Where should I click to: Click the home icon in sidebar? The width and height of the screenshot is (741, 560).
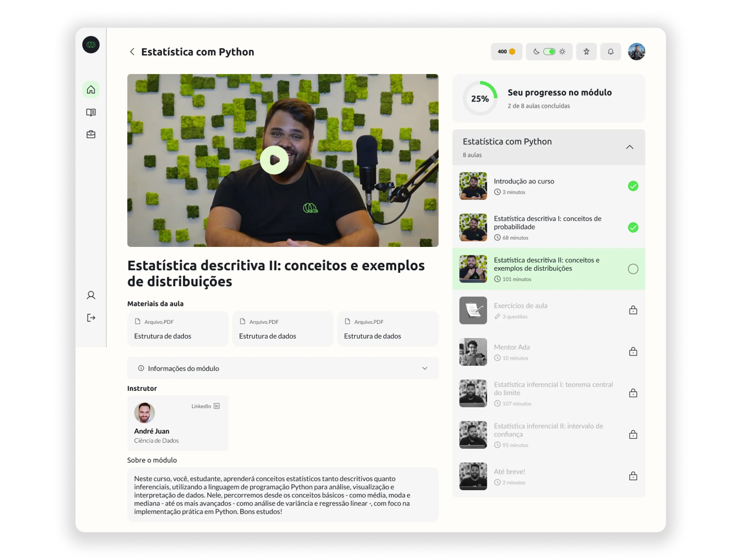pos(91,90)
